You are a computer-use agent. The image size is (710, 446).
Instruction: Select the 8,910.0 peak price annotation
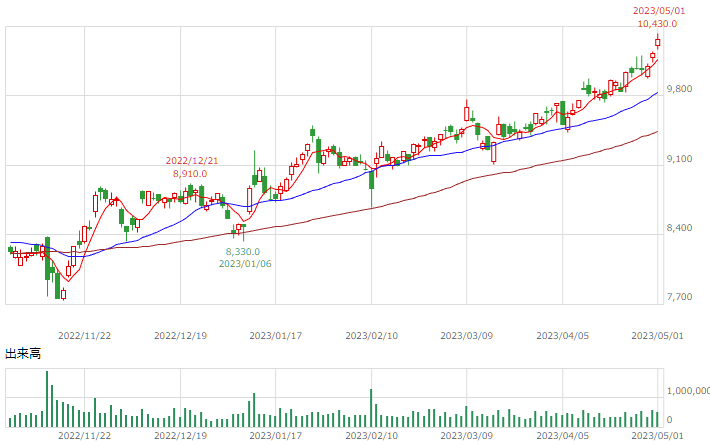190,173
